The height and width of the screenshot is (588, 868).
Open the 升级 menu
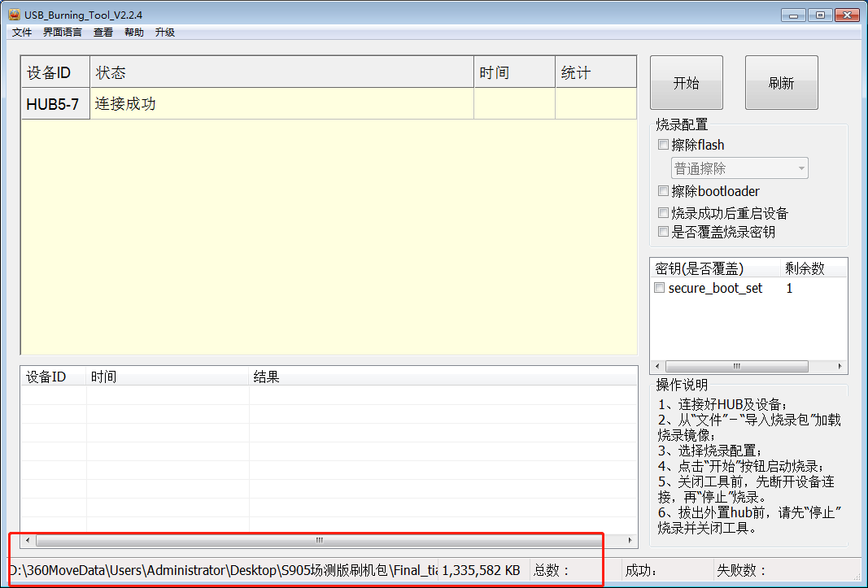[x=165, y=33]
